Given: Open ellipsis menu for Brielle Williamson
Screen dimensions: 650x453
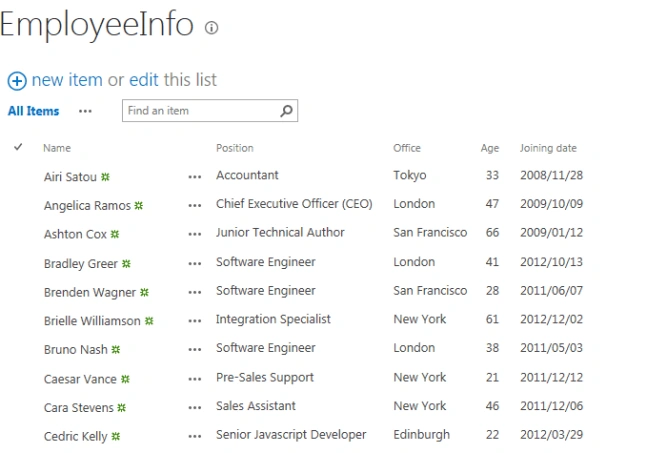Looking at the screenshot, I should point(194,321).
